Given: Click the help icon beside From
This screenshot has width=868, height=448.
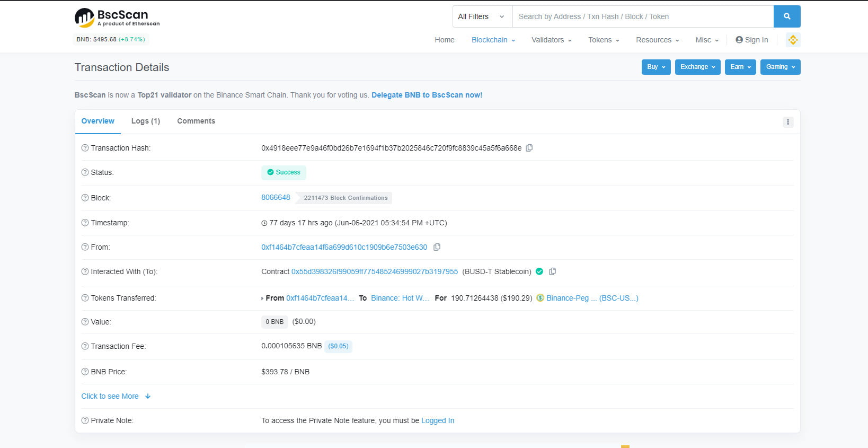Looking at the screenshot, I should click(x=85, y=247).
